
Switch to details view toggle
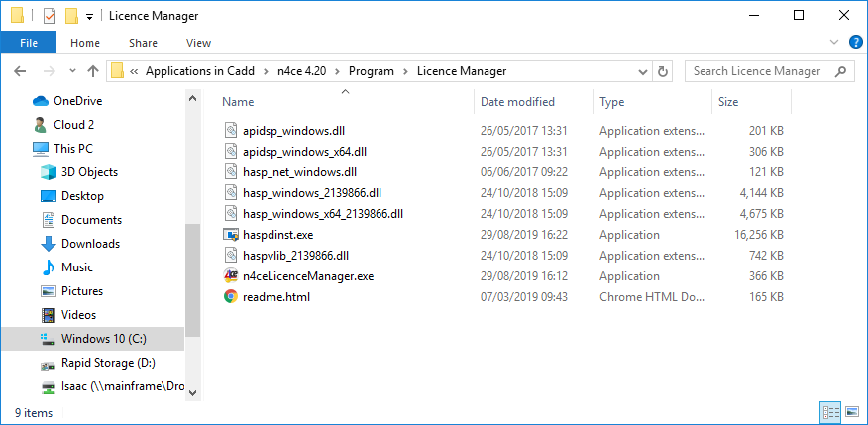(x=829, y=412)
